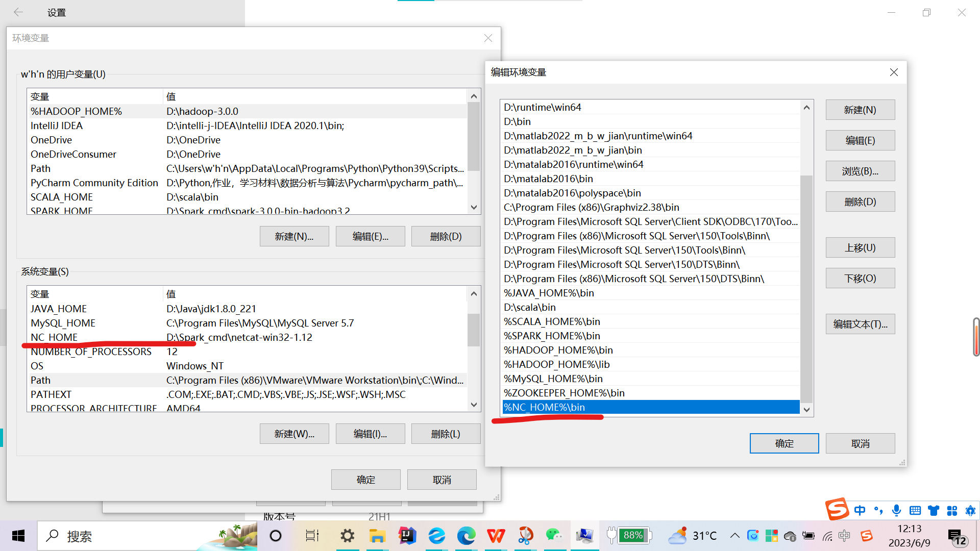Click 新建(N) in the edit variable dialog
This screenshot has height=551, width=980.
pyautogui.click(x=860, y=110)
